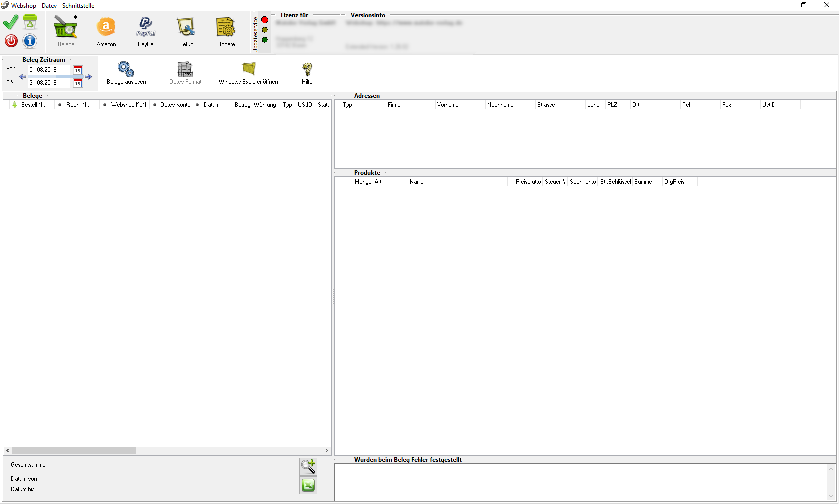This screenshot has width=839, height=504.
Task: Click into the 'von' date field
Action: tap(49, 70)
